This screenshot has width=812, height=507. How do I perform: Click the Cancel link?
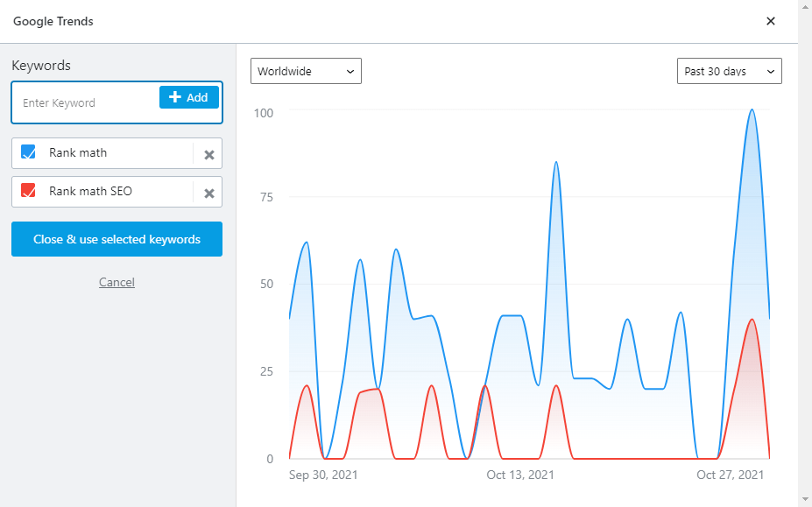point(117,282)
